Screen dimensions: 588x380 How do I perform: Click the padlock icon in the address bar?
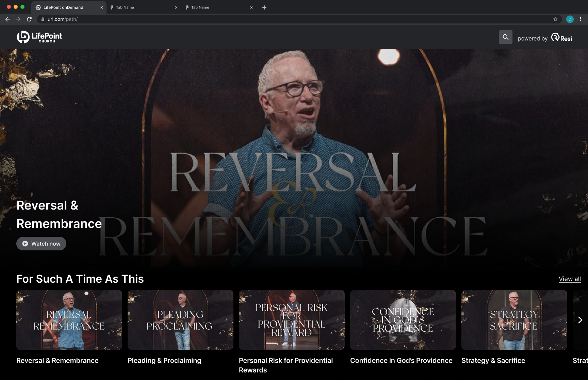(43, 19)
